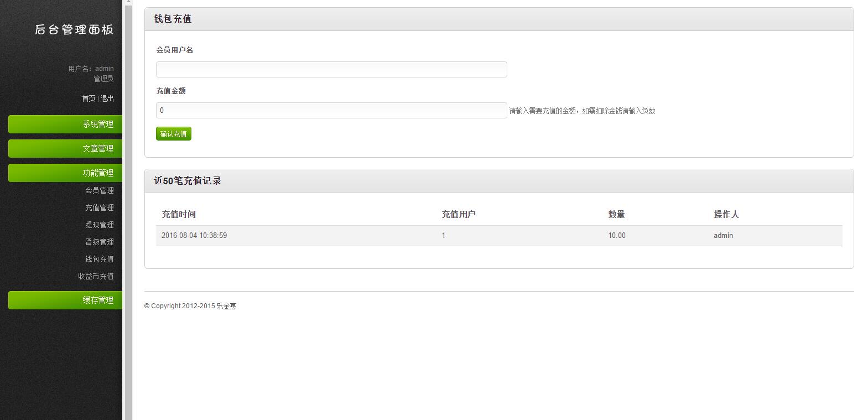
Task: Open 收益币充值 in the sidebar
Action: [96, 276]
